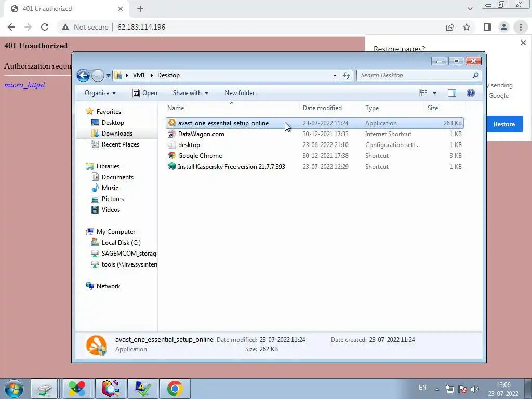Click Chrome icon in taskbar
Image resolution: width=532 pixels, height=399 pixels.
pyautogui.click(x=175, y=389)
